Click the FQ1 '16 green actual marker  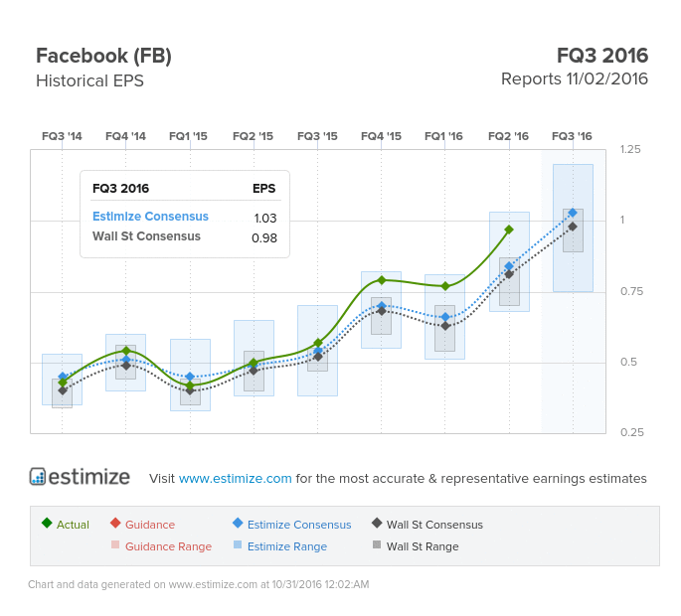[445, 286]
